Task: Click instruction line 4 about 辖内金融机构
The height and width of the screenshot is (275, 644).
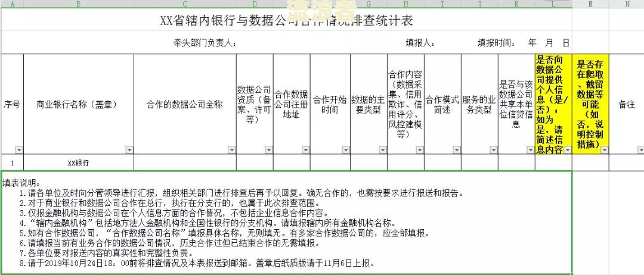Action: coord(208,223)
